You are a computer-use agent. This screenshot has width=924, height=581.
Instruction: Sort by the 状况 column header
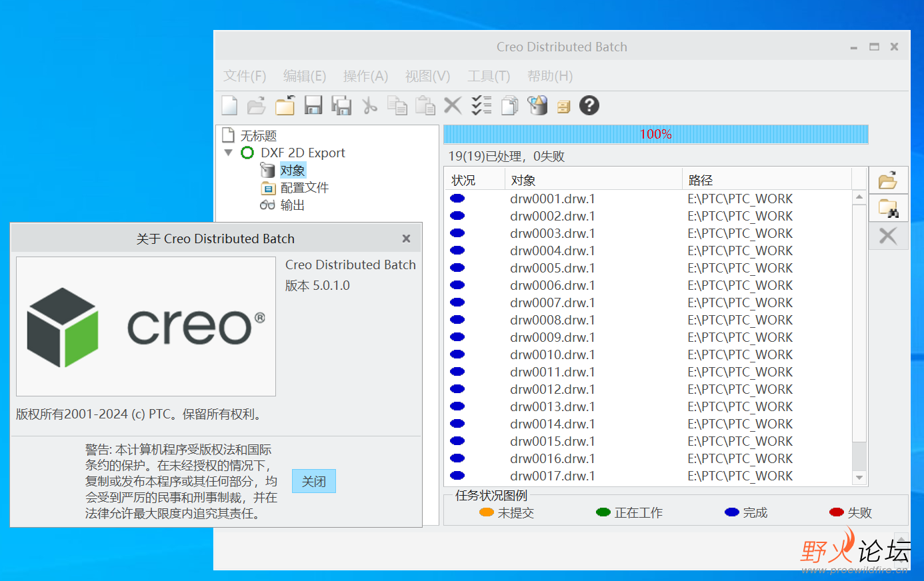point(474,180)
